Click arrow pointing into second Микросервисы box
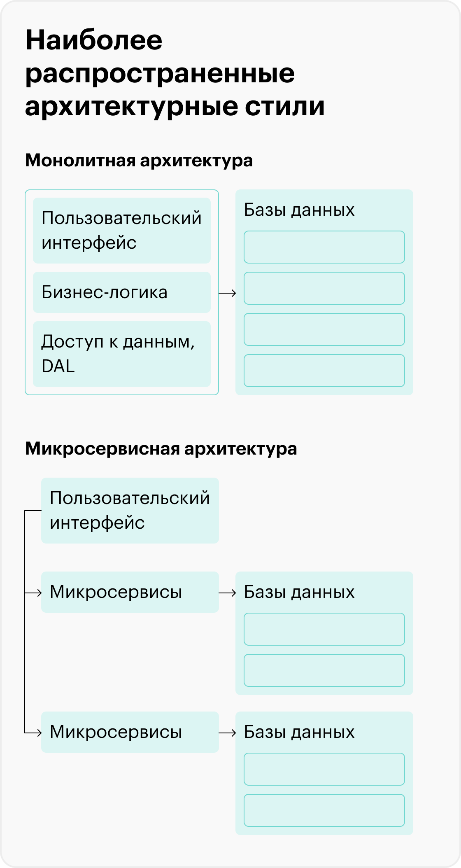The image size is (461, 868). click(33, 733)
